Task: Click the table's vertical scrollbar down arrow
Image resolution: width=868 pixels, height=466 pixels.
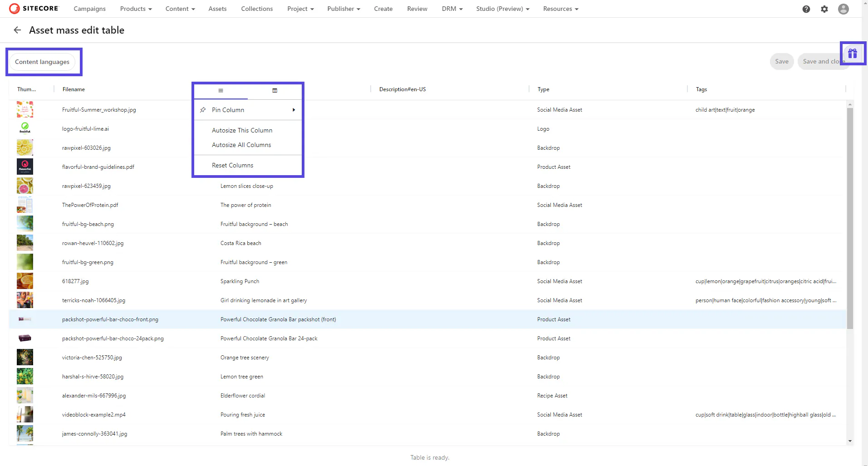Action: pos(850,441)
